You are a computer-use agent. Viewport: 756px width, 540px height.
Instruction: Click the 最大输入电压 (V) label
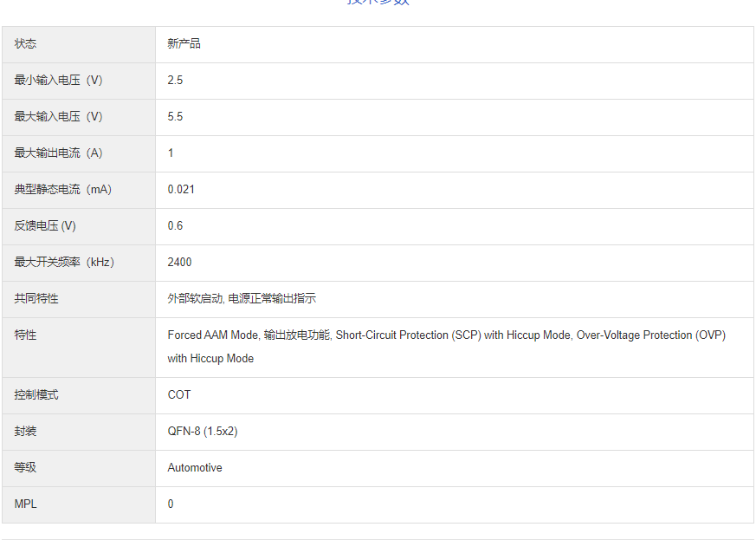58,117
